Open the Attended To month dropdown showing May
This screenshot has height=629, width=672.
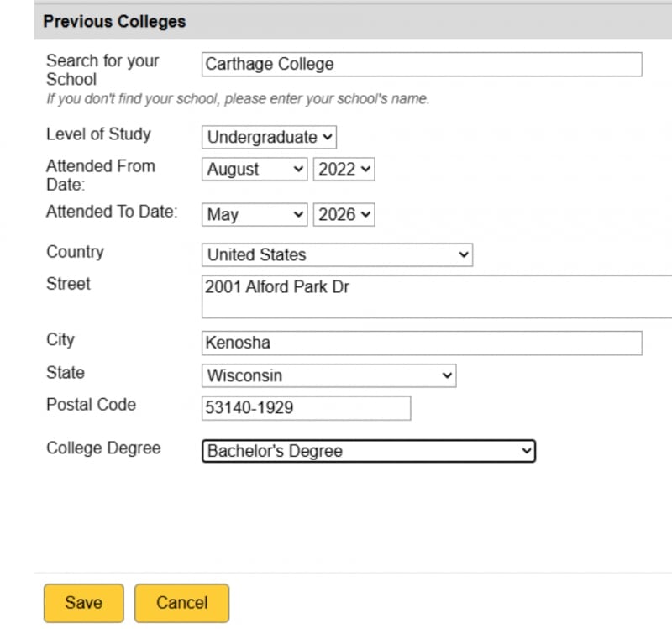(x=252, y=214)
